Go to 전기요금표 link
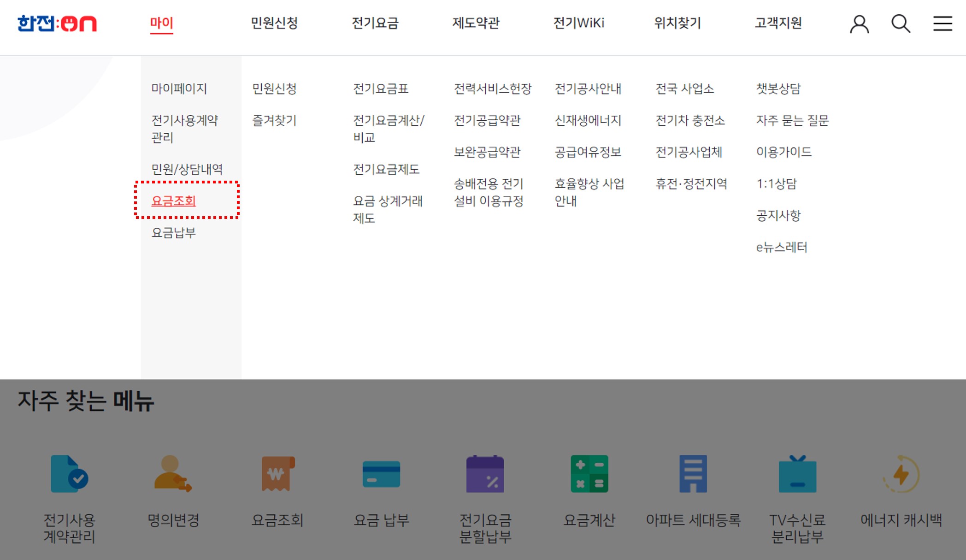The image size is (966, 560). [x=381, y=88]
